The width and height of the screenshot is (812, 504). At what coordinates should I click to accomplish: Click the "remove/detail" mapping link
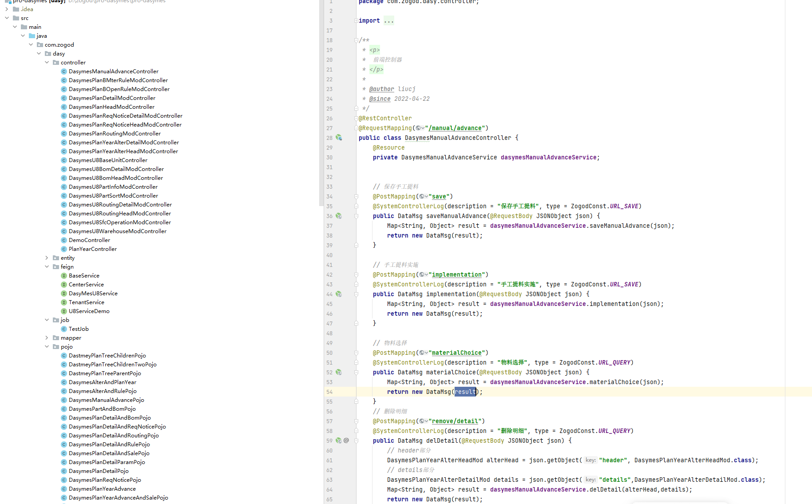click(x=455, y=421)
